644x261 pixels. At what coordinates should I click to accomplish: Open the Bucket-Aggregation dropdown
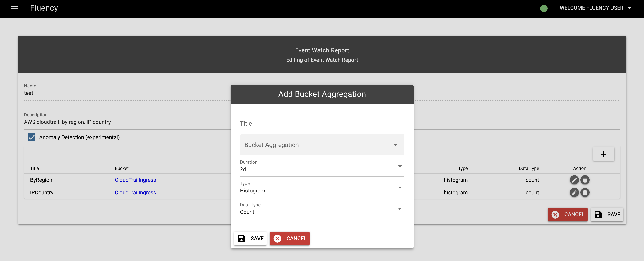click(x=322, y=145)
